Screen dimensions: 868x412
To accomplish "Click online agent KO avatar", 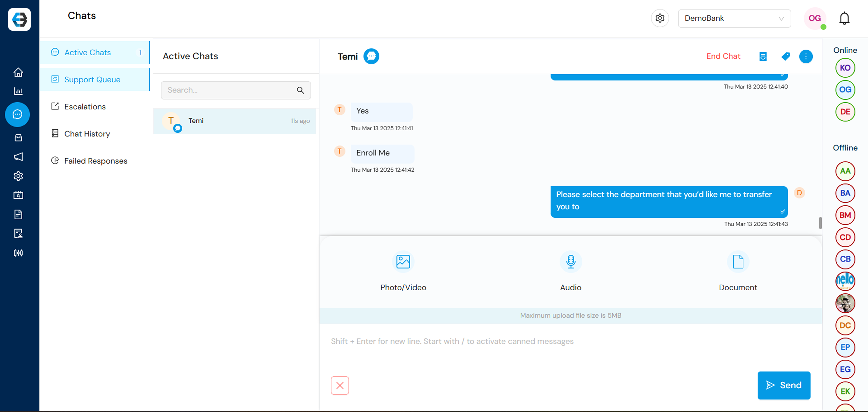I will 845,68.
